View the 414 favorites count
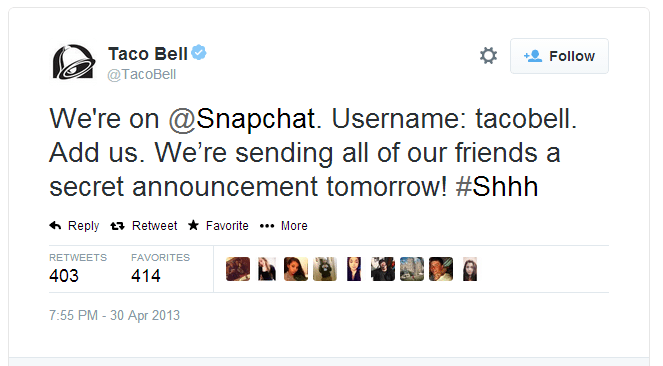The width and height of the screenshot is (663, 366). (145, 276)
